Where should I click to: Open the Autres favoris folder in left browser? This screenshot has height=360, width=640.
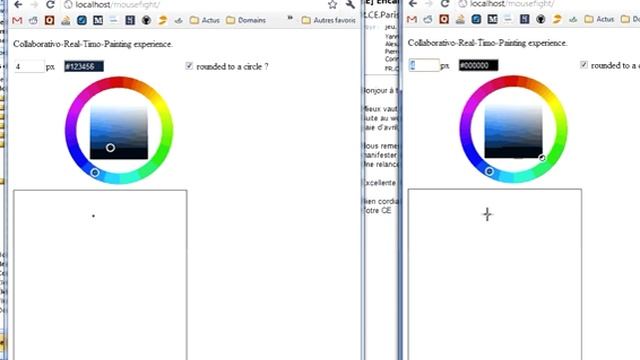329,20
